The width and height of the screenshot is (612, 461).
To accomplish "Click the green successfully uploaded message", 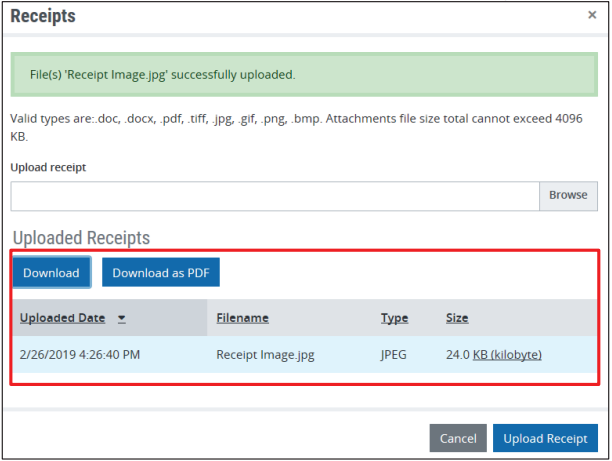I will coord(305,75).
